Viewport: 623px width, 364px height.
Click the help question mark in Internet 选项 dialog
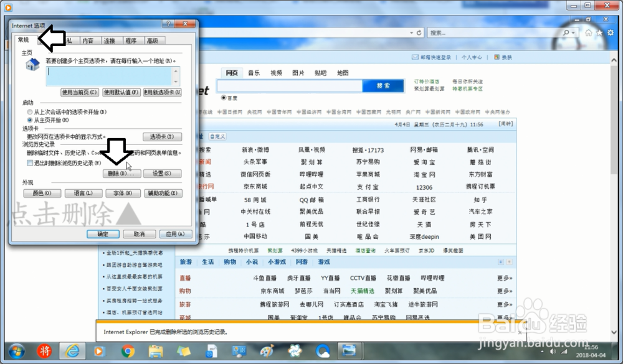pos(168,24)
